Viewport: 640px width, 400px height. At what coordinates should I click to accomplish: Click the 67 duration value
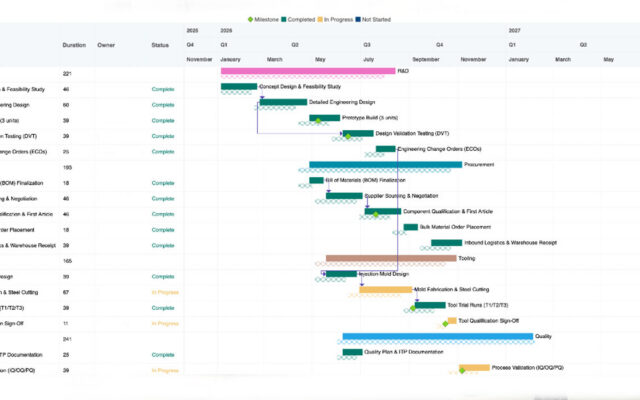point(66,292)
